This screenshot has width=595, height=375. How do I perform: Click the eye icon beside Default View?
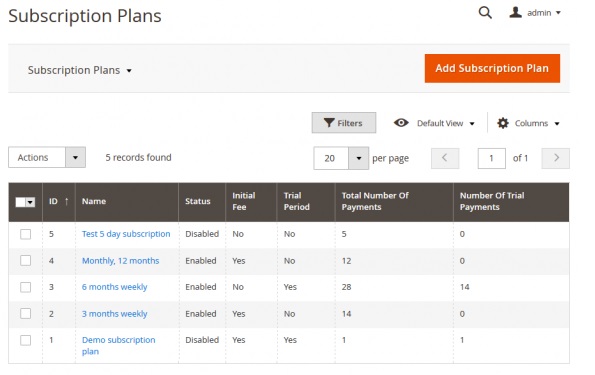click(x=401, y=123)
